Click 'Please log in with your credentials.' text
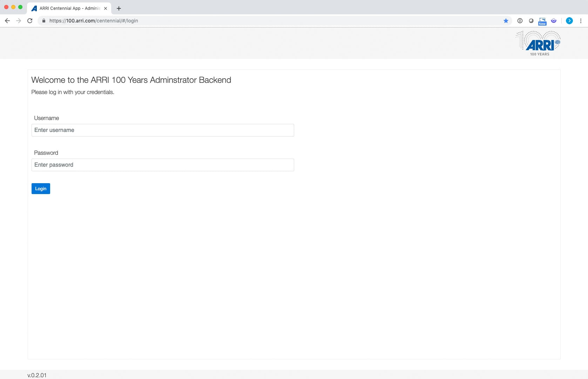The height and width of the screenshot is (379, 588). (x=73, y=92)
